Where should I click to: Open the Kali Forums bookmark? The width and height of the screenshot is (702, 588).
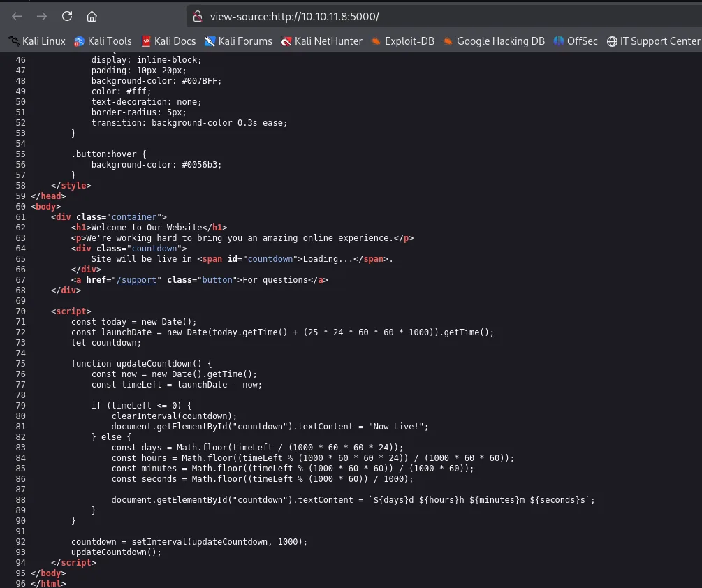click(239, 41)
